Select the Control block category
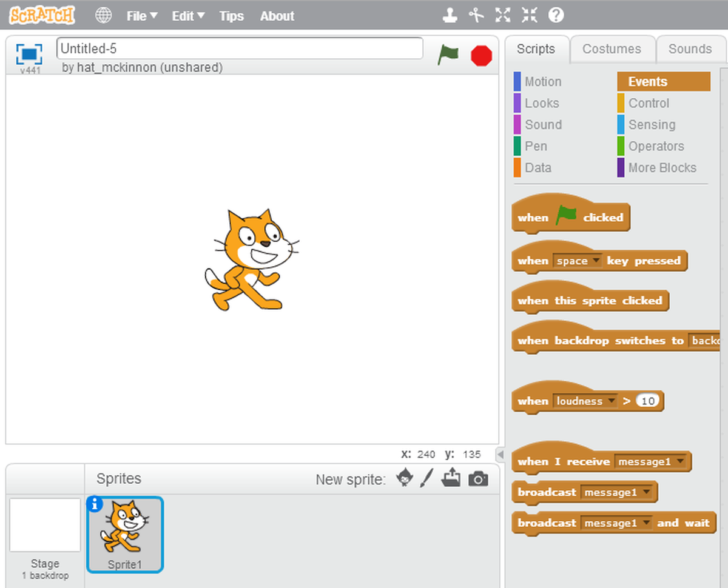 pos(643,103)
